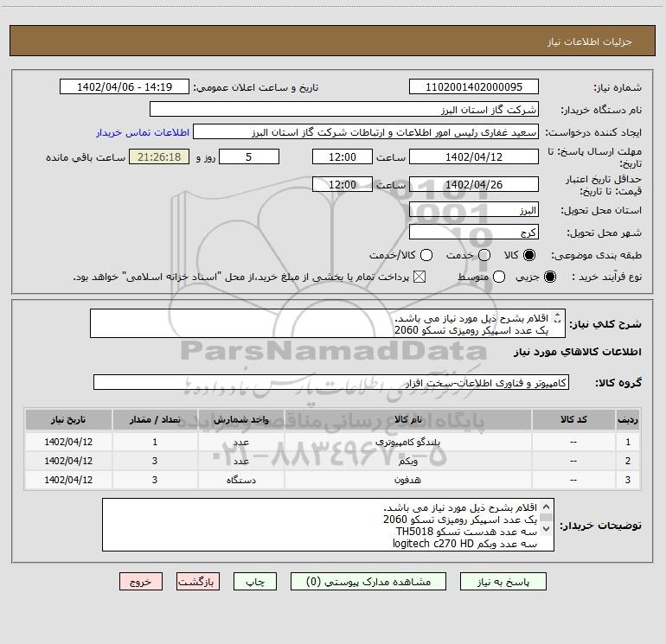Screen dimensions: 666x644
Task: Click the TH5018 headset line
Action: [x=466, y=532]
